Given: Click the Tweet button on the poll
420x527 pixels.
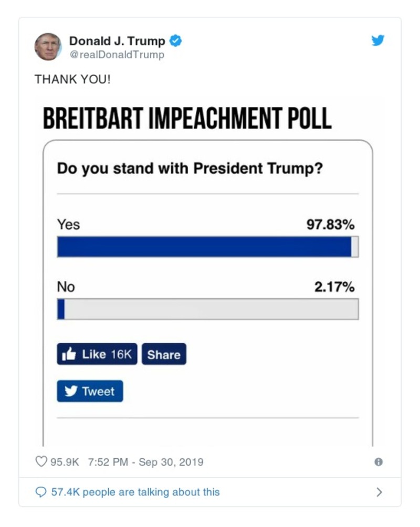Looking at the screenshot, I should point(90,391).
